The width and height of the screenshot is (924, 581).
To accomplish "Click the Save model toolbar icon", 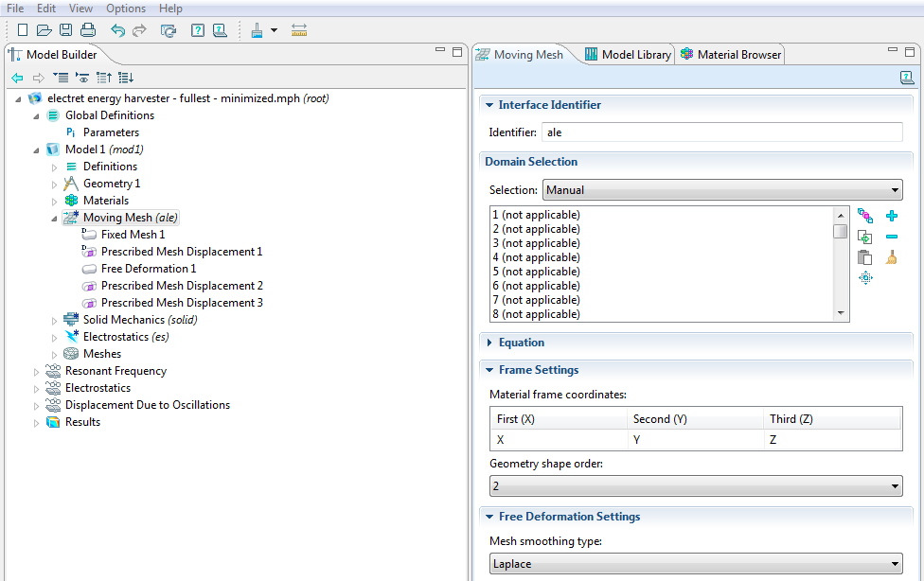I will [x=65, y=30].
